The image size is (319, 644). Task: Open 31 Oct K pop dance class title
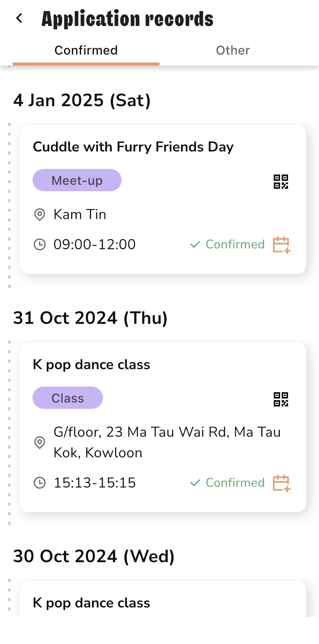click(x=91, y=365)
